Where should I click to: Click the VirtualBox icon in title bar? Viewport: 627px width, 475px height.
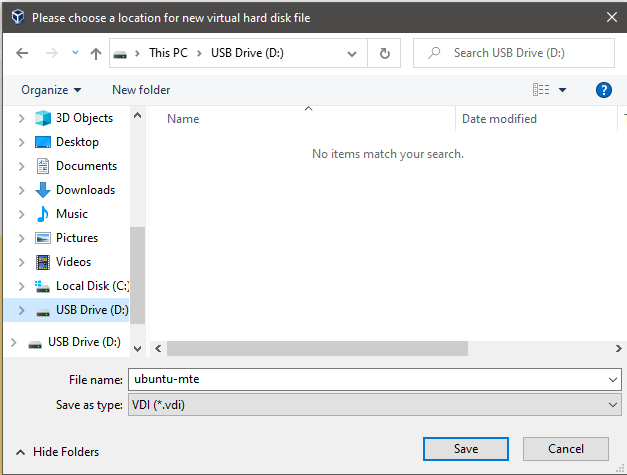(18, 17)
